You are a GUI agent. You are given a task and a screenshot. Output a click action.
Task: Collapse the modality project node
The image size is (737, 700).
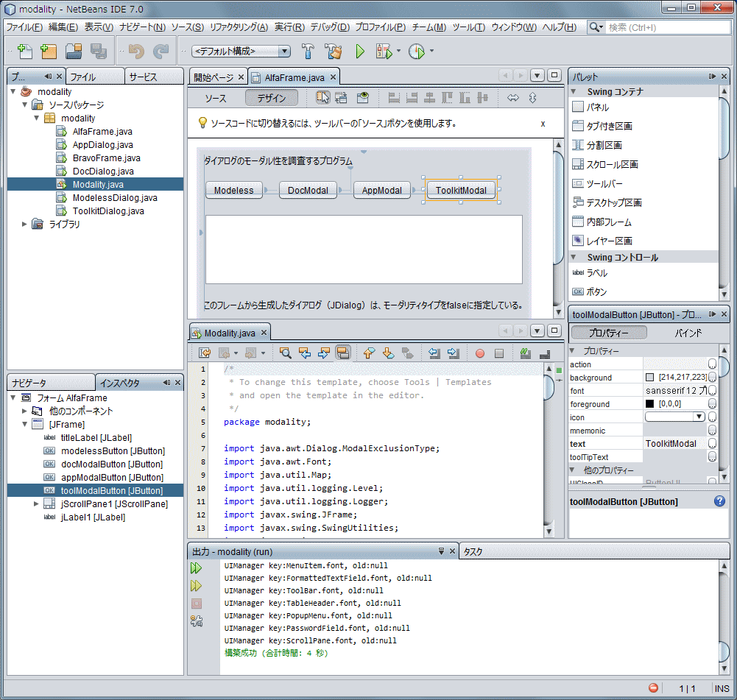(x=13, y=91)
